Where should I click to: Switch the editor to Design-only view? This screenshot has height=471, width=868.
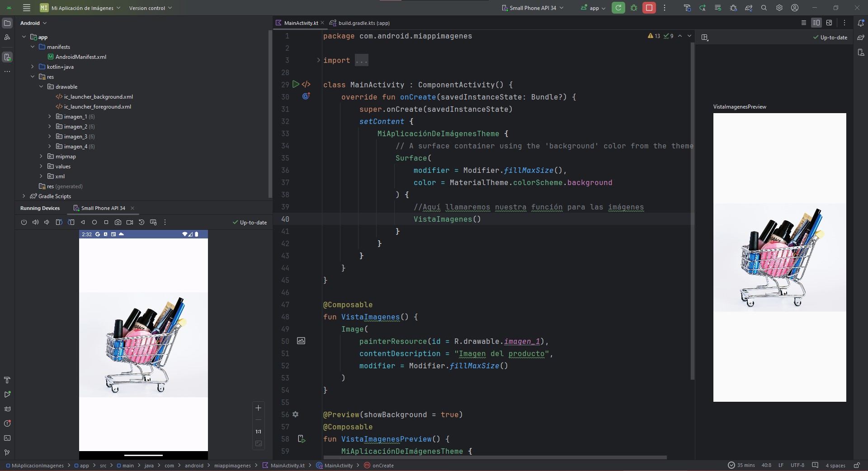tap(829, 23)
